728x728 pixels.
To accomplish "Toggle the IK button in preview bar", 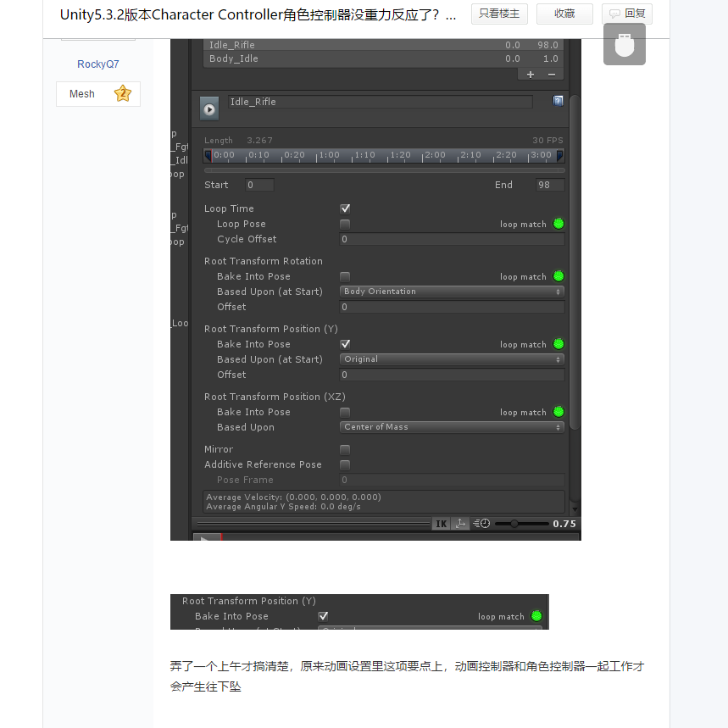I will [x=441, y=524].
